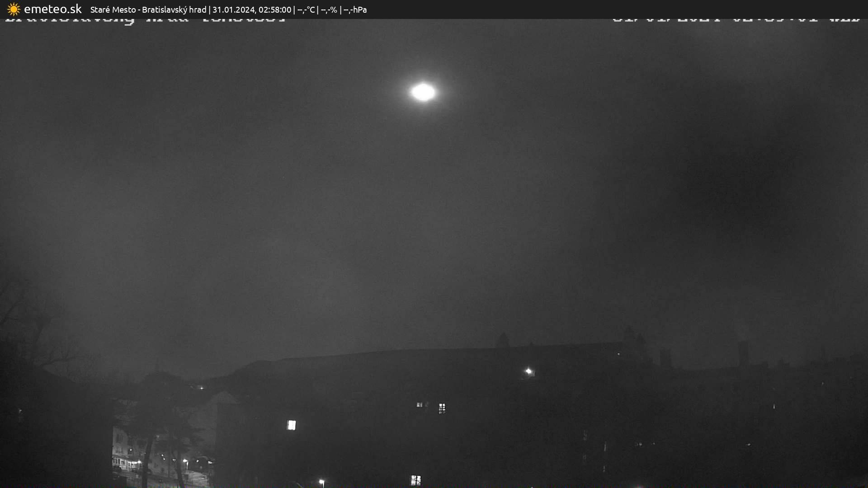
Task: Click the street lamp near lit street
Action: pyautogui.click(x=185, y=461)
